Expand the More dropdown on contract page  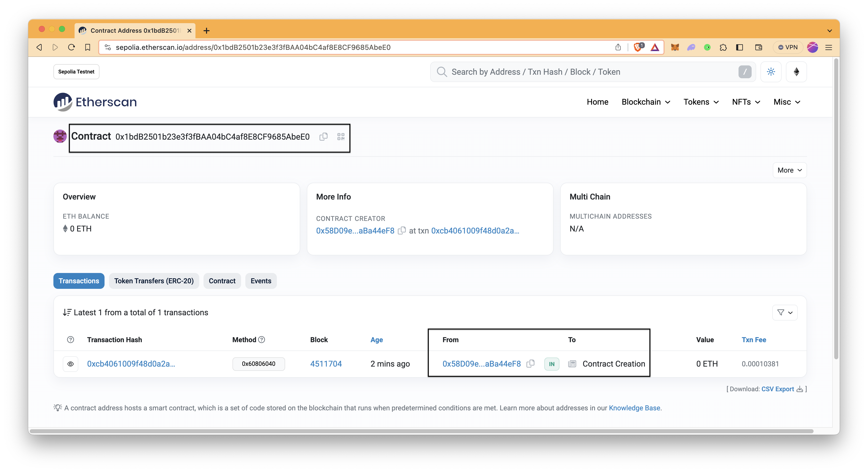(x=789, y=170)
